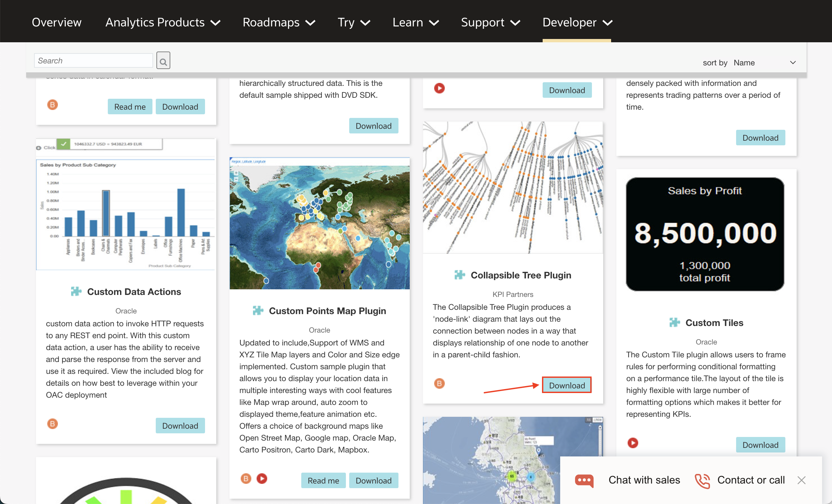Click the search magnifier icon button
Screen dimensions: 832x504
coord(163,61)
